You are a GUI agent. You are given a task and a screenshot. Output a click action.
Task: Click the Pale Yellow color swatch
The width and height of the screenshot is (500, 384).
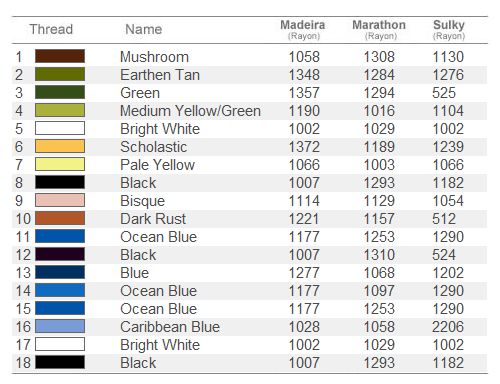click(x=60, y=164)
